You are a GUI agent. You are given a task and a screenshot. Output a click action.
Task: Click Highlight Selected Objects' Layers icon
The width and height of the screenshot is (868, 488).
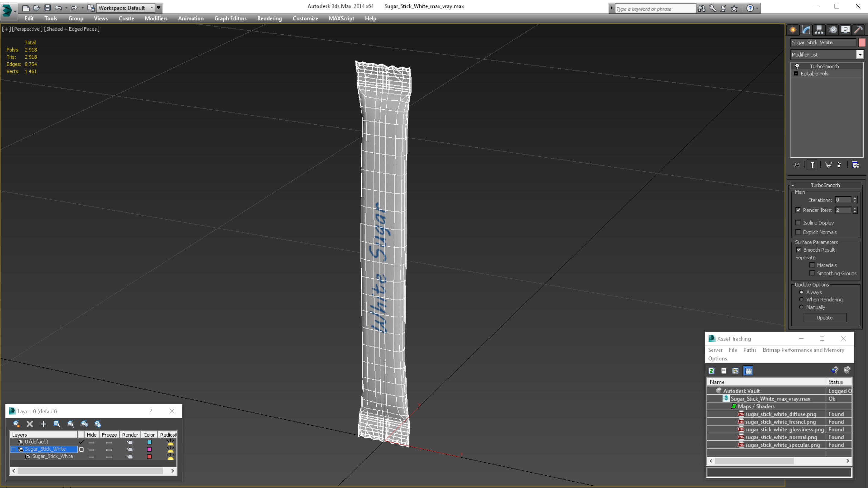point(71,424)
